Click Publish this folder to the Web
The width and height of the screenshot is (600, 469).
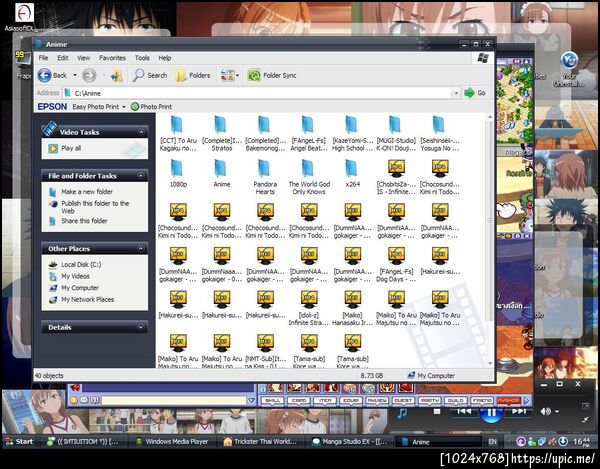[x=95, y=207]
